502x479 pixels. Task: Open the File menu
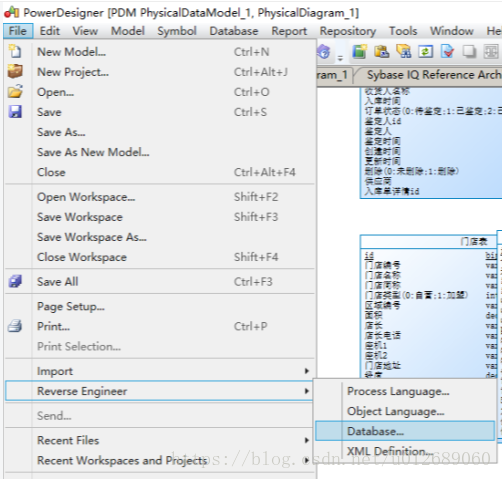click(18, 31)
